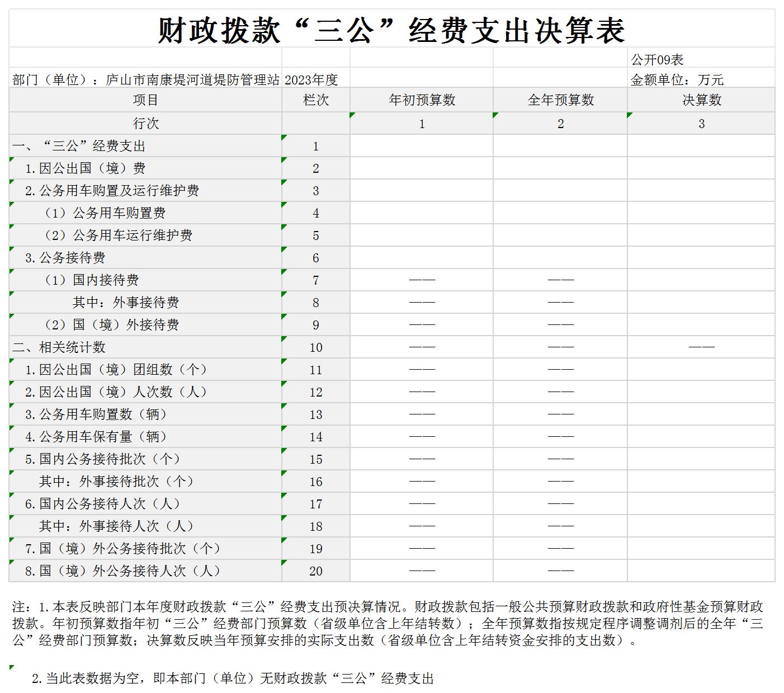
Task: Click the 决算数 column header
Action: click(701, 100)
